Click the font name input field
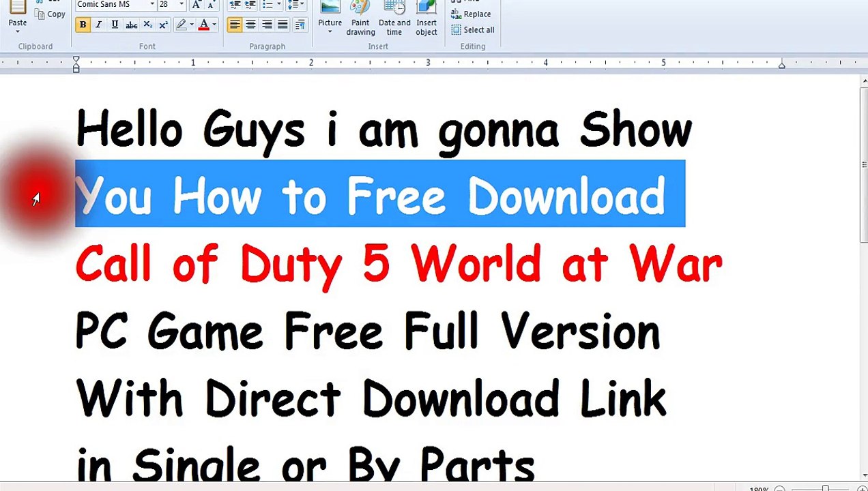This screenshot has height=491, width=868. 111,5
